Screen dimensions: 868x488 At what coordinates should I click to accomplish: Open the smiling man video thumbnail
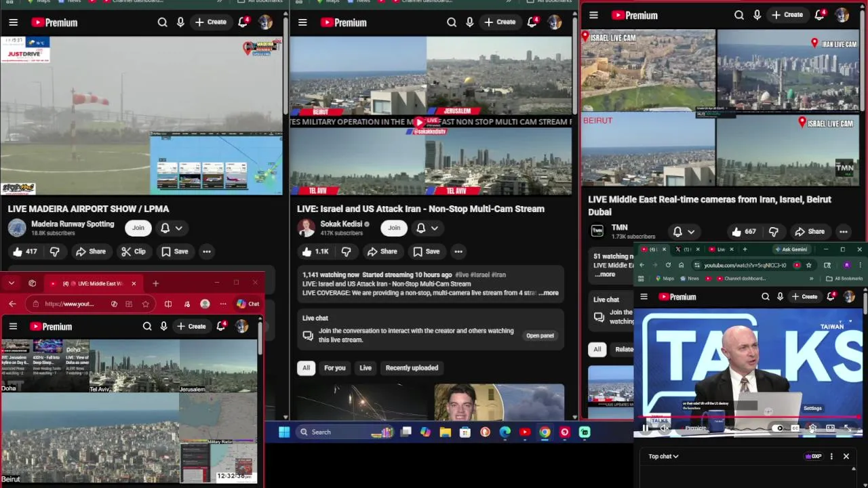498,402
